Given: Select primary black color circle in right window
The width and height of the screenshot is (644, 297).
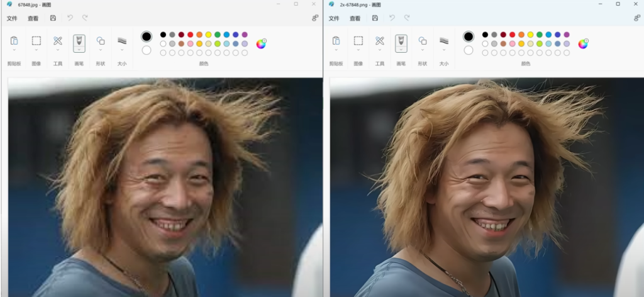Looking at the screenshot, I should [469, 36].
